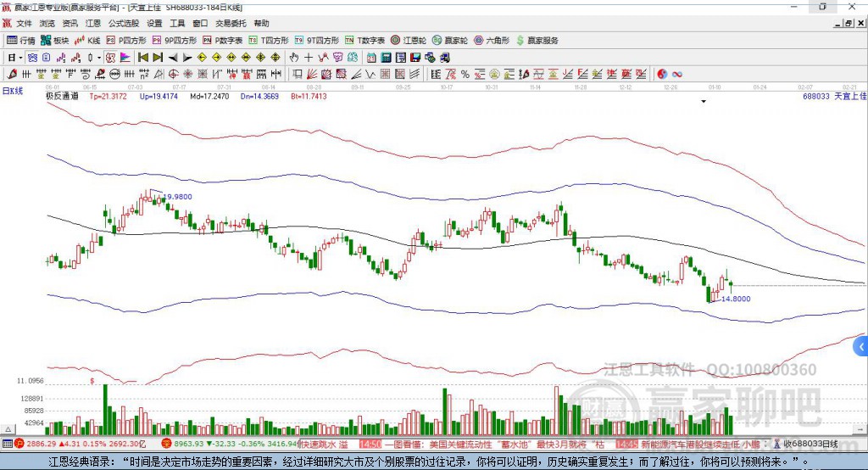Click the 极反通道 indicator name
Image resolution: width=868 pixels, height=470 pixels.
click(x=62, y=96)
